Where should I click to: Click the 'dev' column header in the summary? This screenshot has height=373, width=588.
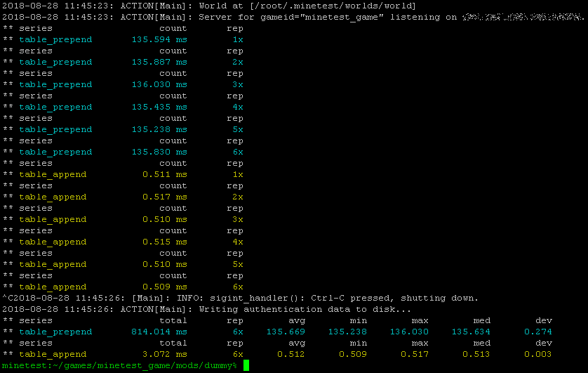543,320
